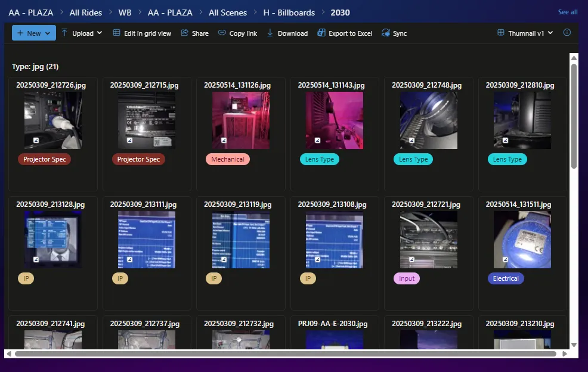588x372 pixels.
Task: Click the Edit in grid view icon
Action: coord(116,33)
